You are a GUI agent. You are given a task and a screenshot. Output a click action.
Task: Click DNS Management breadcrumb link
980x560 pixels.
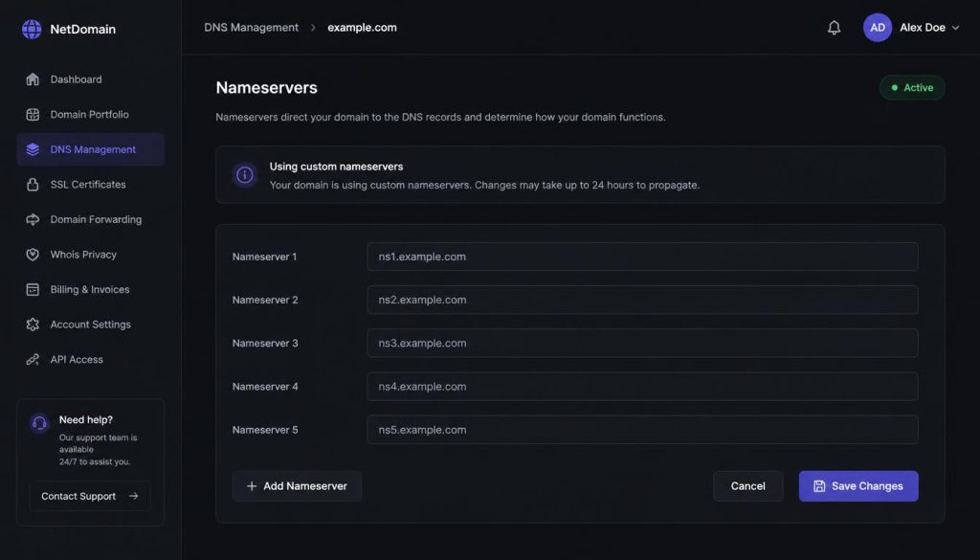tap(252, 28)
